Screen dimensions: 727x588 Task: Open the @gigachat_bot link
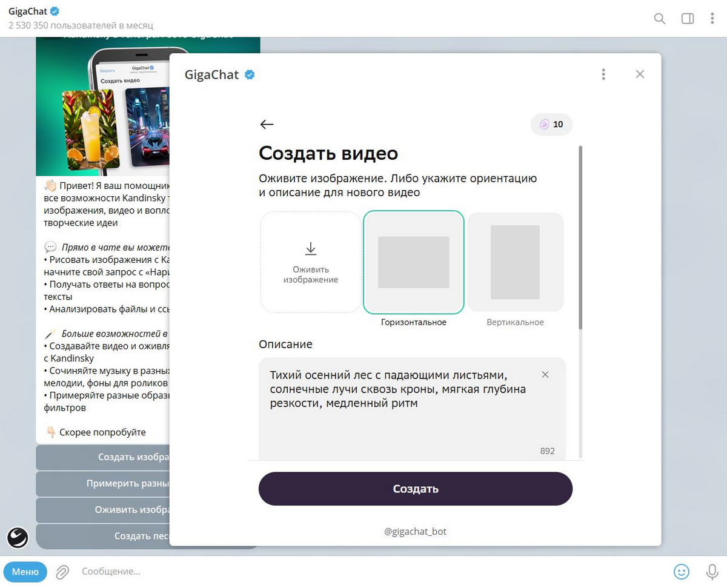tap(415, 532)
